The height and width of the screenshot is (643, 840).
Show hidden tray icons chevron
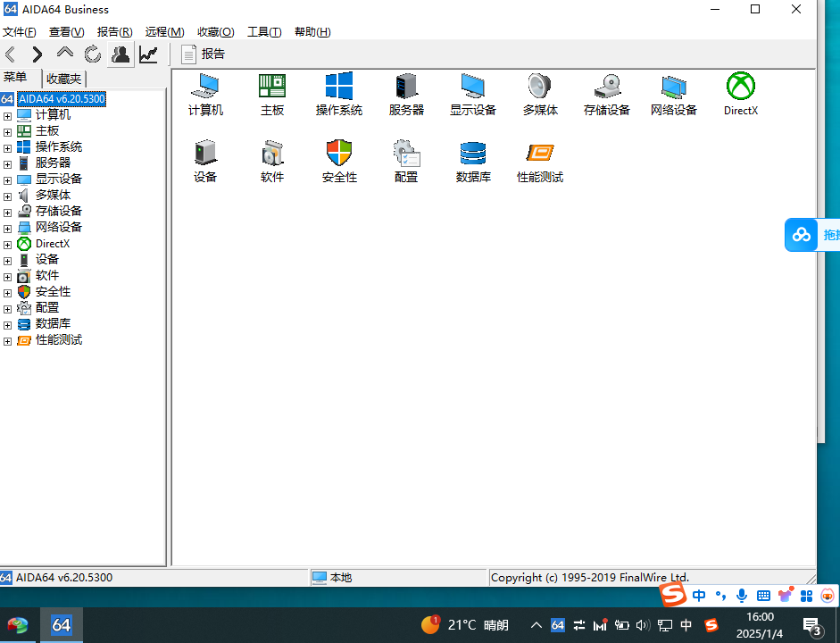click(536, 625)
